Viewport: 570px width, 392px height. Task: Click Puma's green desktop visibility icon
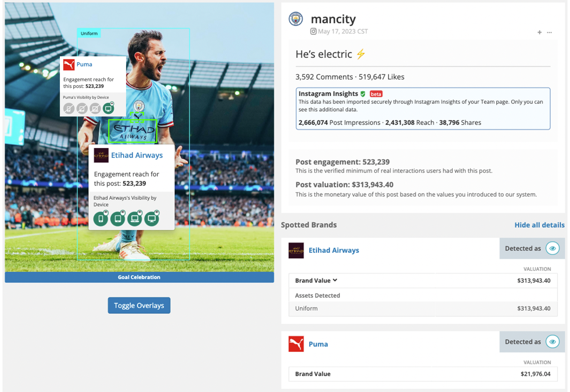pyautogui.click(x=108, y=108)
